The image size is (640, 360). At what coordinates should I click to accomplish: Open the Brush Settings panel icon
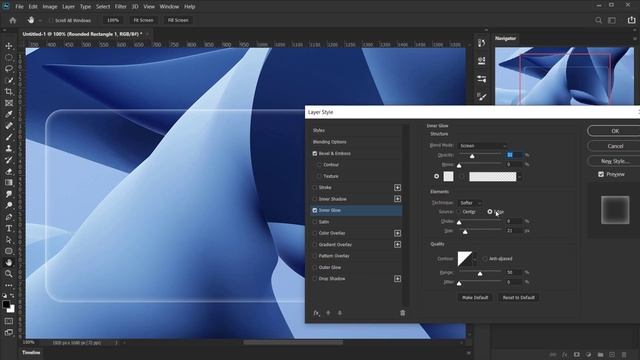[x=482, y=97]
